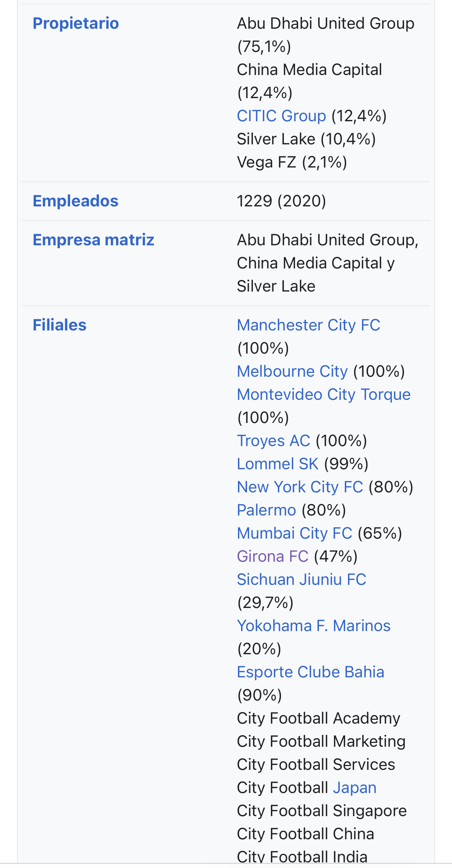
Task: Click the 1229 (2020) employees value
Action: [282, 201]
